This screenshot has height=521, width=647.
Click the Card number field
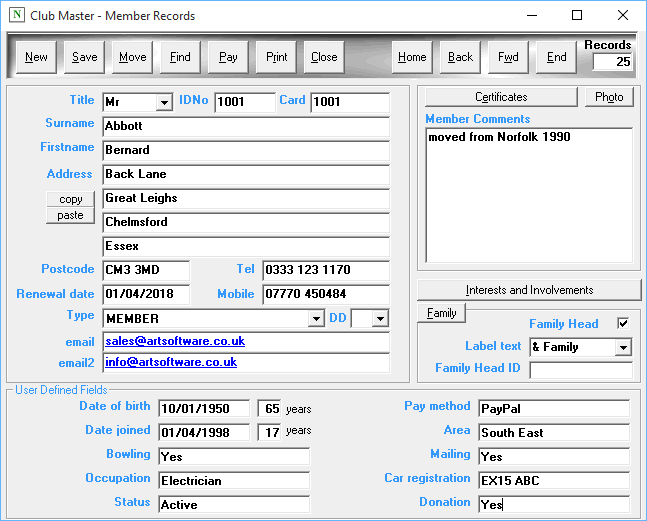point(350,102)
